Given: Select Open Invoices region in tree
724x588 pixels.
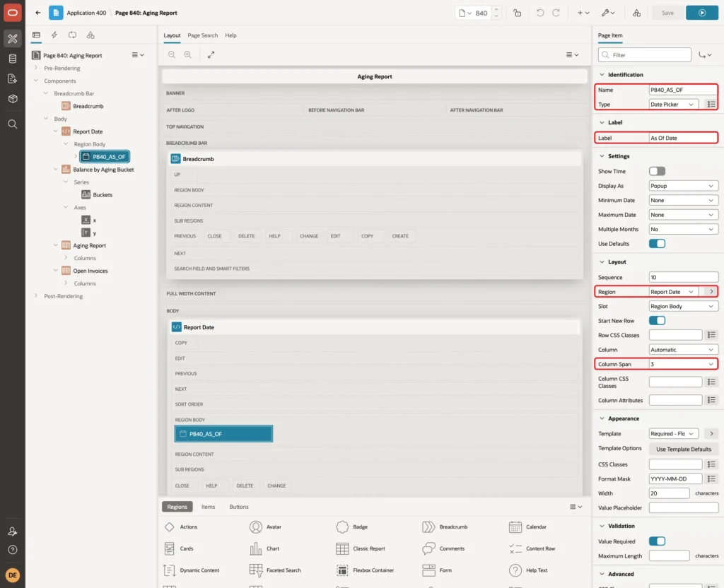Looking at the screenshot, I should (86, 271).
